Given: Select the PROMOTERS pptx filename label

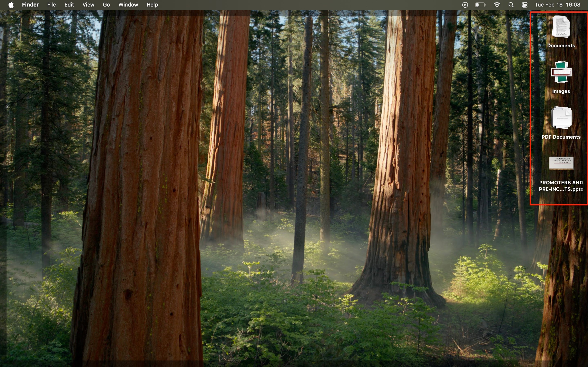Looking at the screenshot, I should click(x=561, y=186).
